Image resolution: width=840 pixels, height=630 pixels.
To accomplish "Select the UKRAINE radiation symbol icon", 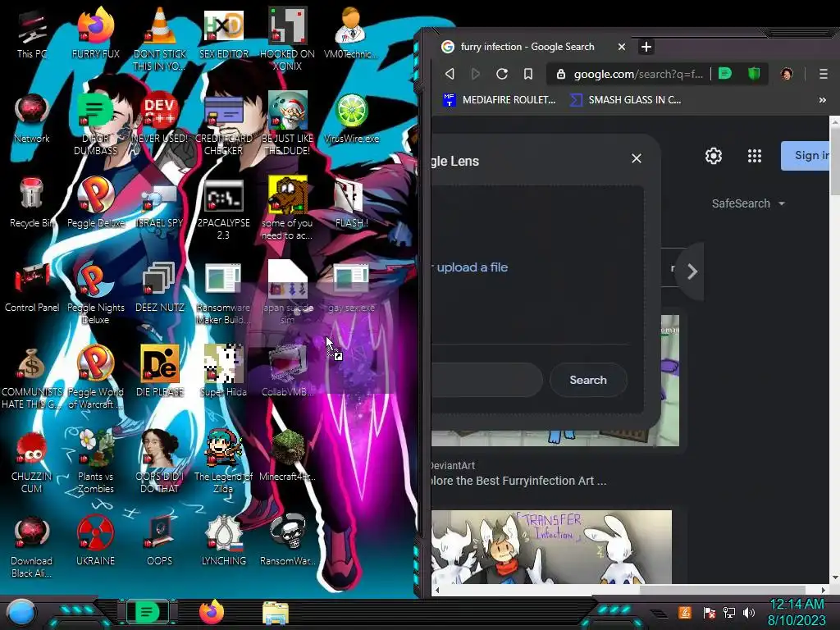I will point(95,541).
